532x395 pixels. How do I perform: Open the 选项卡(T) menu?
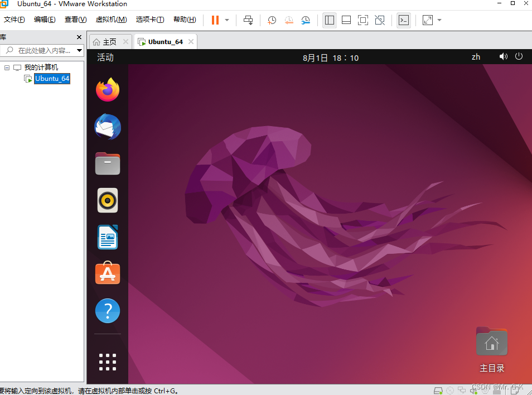point(150,20)
